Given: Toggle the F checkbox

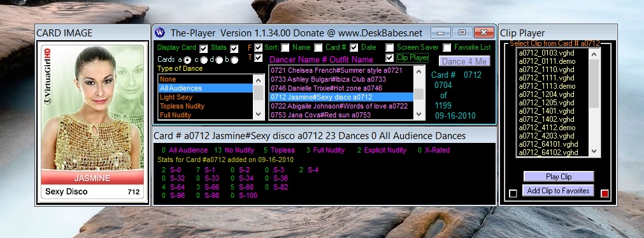Looking at the screenshot, I should tap(258, 48).
